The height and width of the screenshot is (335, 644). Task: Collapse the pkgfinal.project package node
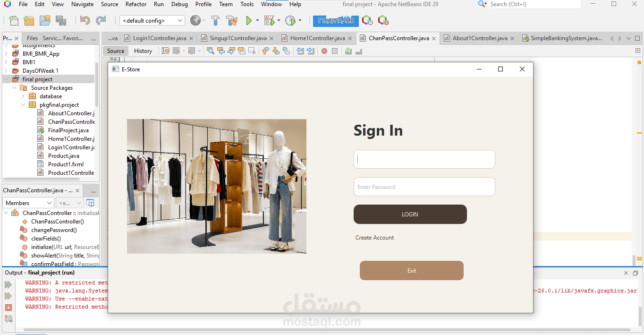(23, 105)
